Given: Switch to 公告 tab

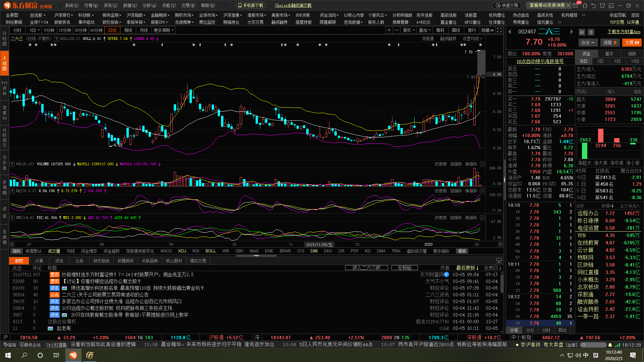Looking at the screenshot, I should click(79, 261).
